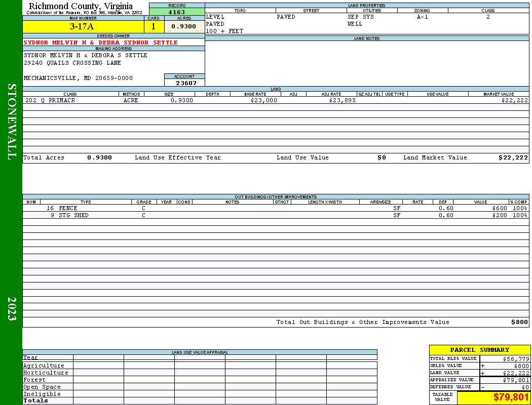This screenshot has width=532, height=405.
Task: Click utilities value SEP SYS
Action: tap(361, 17)
